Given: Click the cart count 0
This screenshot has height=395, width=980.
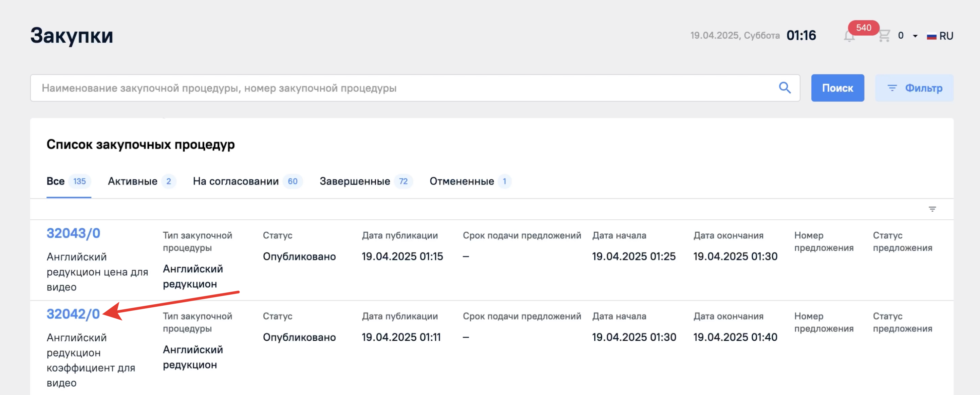Looking at the screenshot, I should coord(901,36).
